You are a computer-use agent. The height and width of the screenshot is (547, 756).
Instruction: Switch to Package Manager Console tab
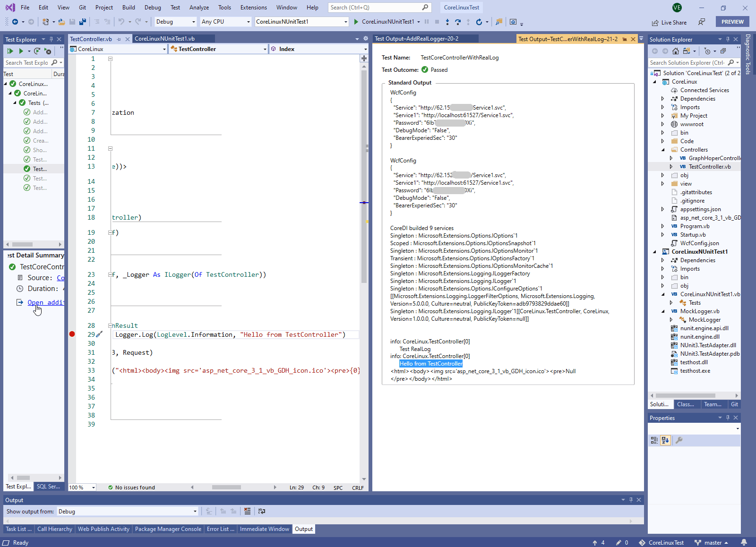pos(168,529)
